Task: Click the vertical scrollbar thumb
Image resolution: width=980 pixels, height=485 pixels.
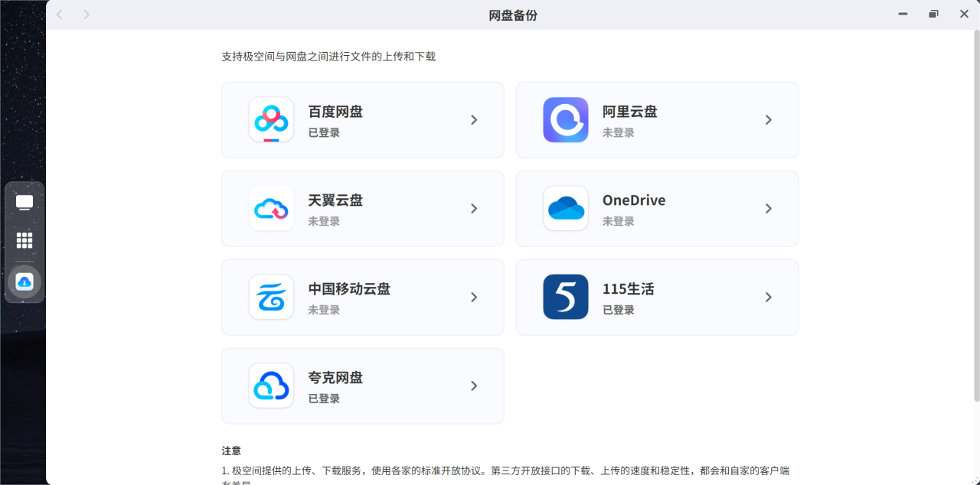Action: (976, 216)
